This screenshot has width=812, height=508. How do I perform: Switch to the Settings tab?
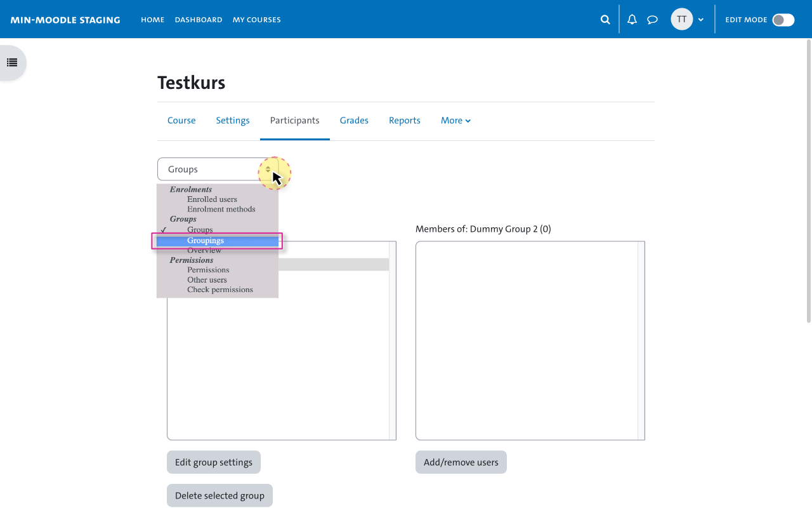point(233,121)
